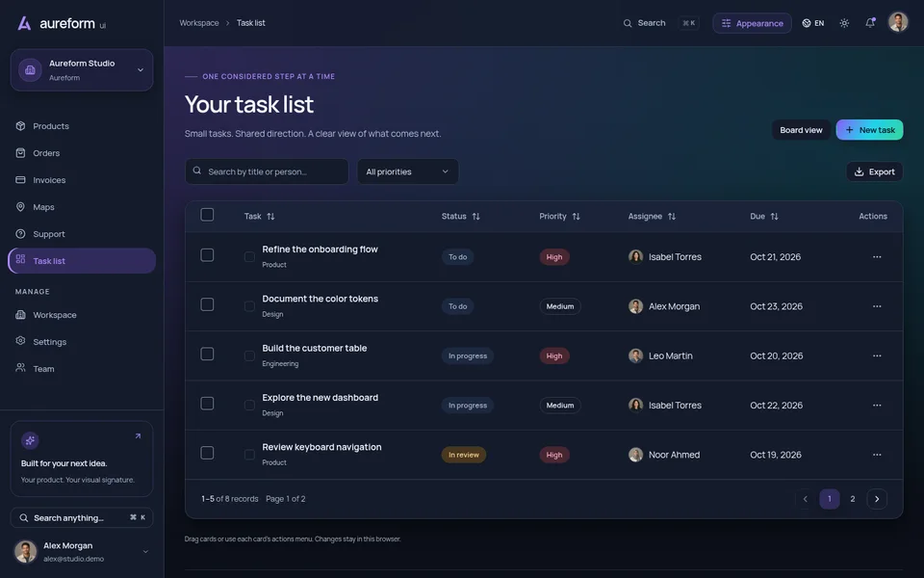Select page 1 in pagination

(829, 499)
